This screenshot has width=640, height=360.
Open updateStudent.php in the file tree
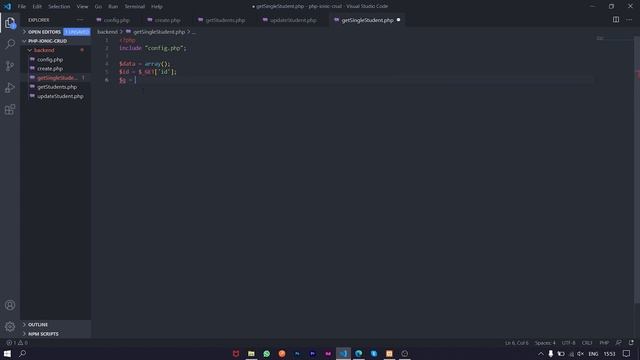tap(60, 96)
